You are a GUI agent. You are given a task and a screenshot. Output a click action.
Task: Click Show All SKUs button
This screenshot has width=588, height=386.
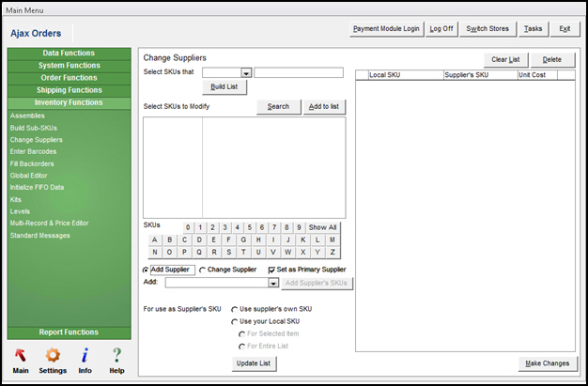pyautogui.click(x=322, y=227)
